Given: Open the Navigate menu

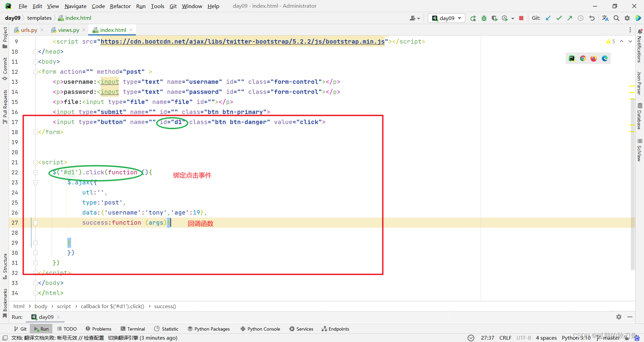Looking at the screenshot, I should coord(75,6).
